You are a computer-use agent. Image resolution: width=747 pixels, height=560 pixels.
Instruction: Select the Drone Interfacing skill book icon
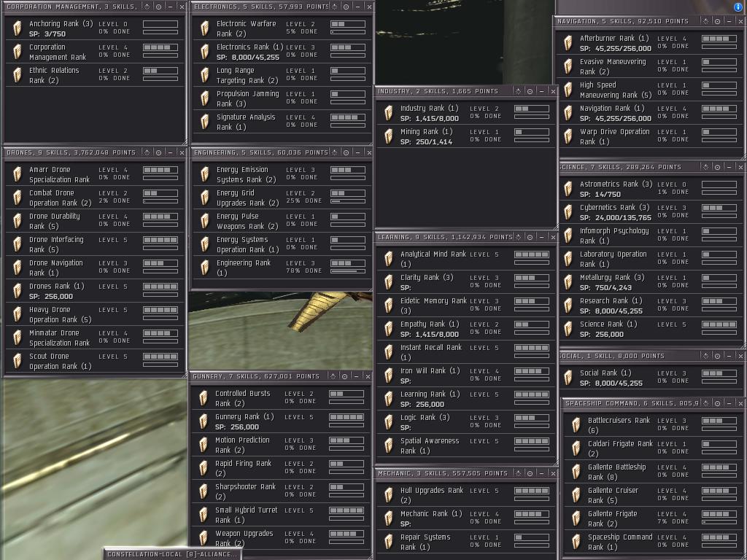pos(18,245)
